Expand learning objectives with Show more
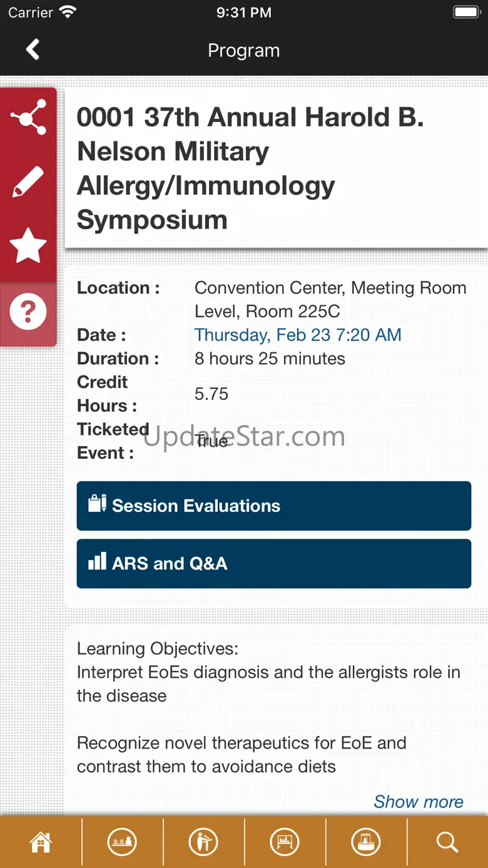The height and width of the screenshot is (868, 488). pos(418,802)
